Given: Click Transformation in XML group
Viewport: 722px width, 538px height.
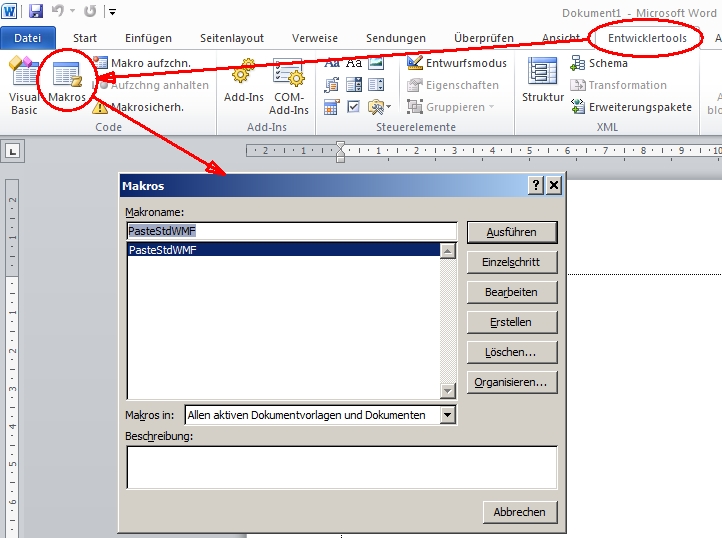Looking at the screenshot, I should point(618,85).
